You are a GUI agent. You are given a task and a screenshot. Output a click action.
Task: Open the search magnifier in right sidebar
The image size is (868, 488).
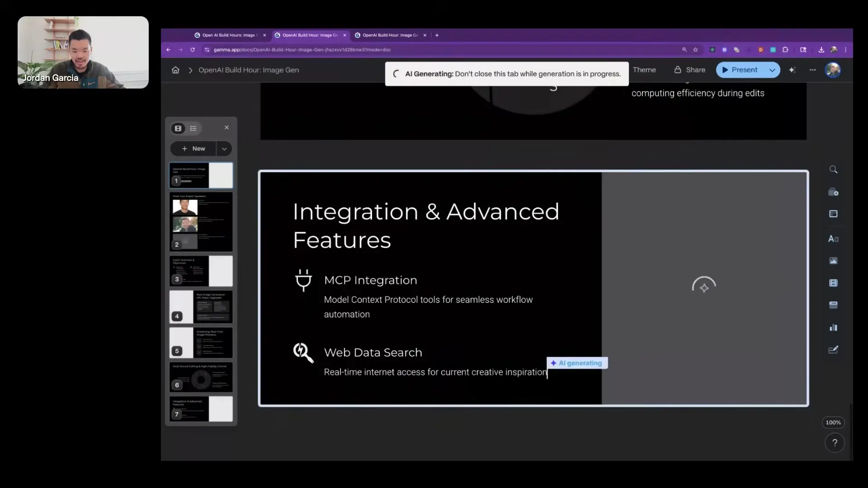click(833, 169)
